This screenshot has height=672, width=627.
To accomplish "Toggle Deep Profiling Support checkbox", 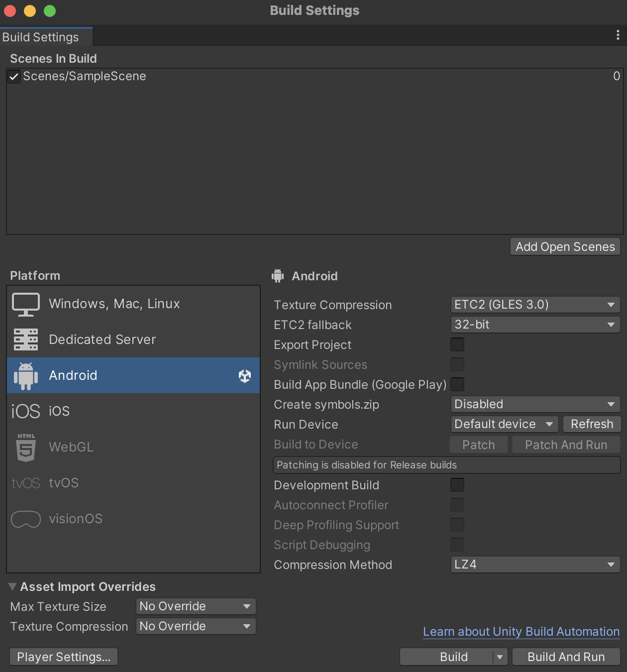I will coord(457,525).
